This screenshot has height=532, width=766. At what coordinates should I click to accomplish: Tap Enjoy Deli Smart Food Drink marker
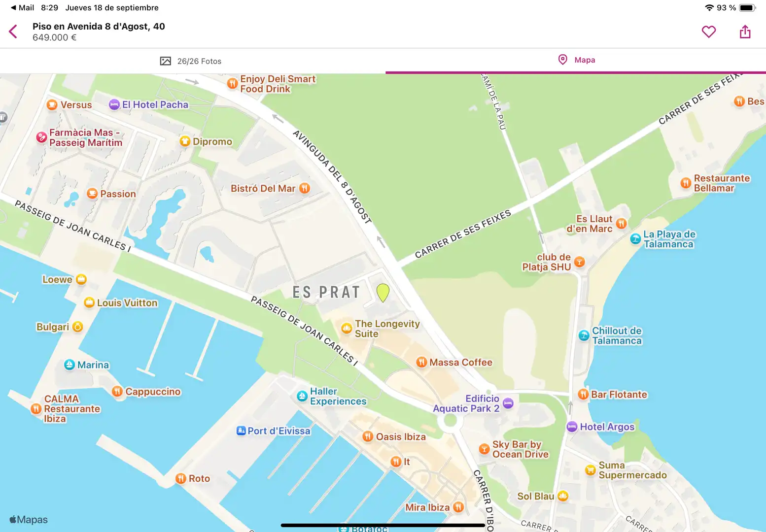point(233,84)
